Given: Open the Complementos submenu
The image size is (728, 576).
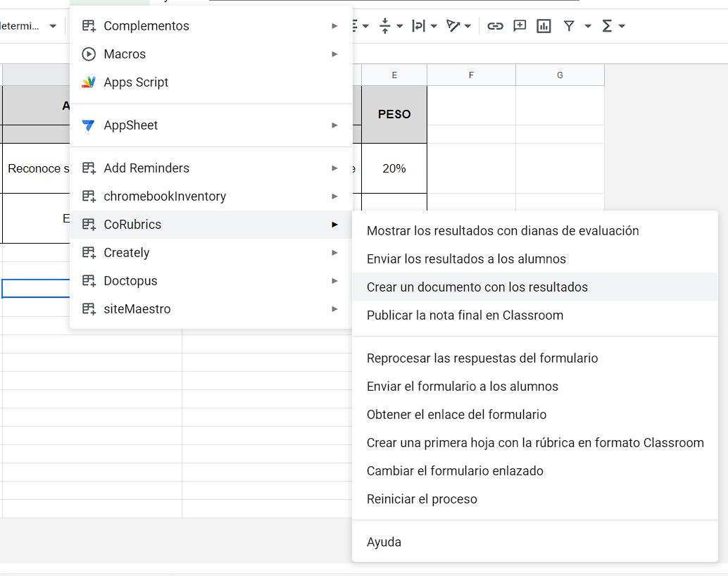Looking at the screenshot, I should pyautogui.click(x=211, y=26).
